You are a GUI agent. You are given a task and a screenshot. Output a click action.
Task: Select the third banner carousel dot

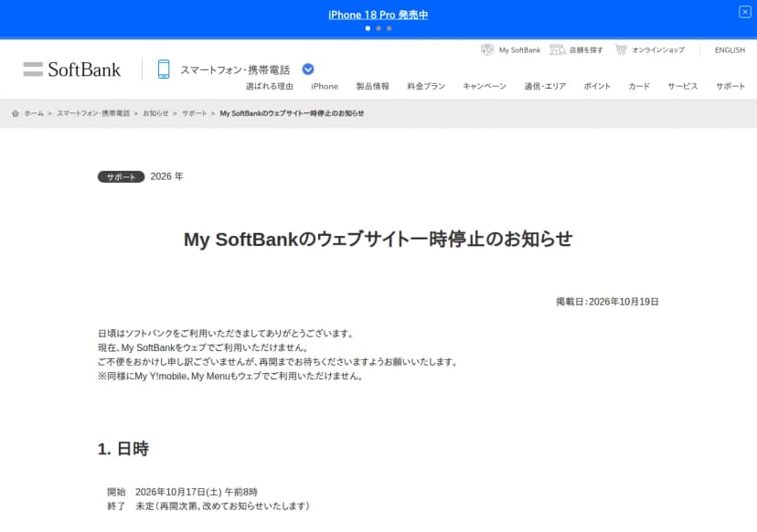point(389,28)
